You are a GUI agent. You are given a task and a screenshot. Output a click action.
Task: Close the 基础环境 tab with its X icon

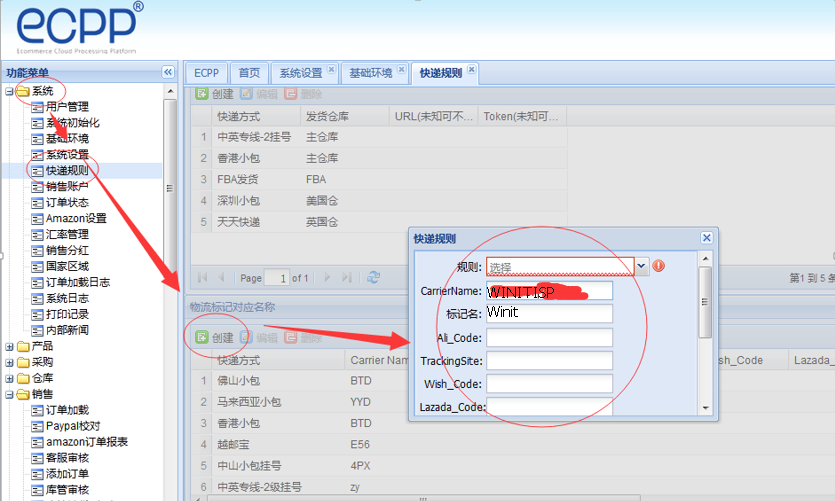pyautogui.click(x=401, y=71)
